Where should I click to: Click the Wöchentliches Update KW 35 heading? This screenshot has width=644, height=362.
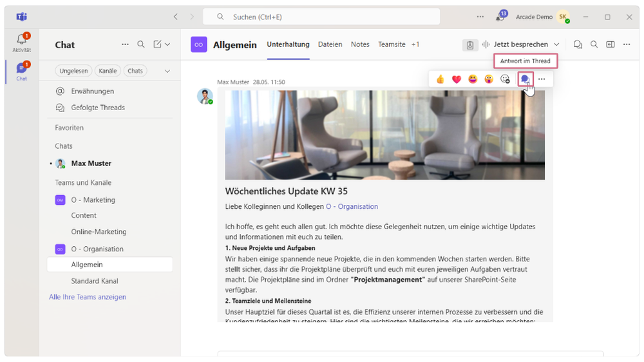[287, 191]
